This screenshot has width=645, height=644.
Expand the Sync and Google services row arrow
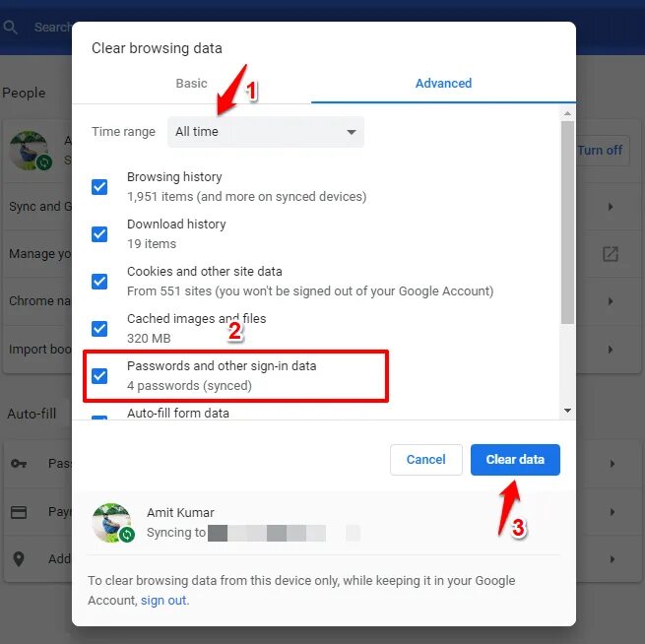point(611,207)
